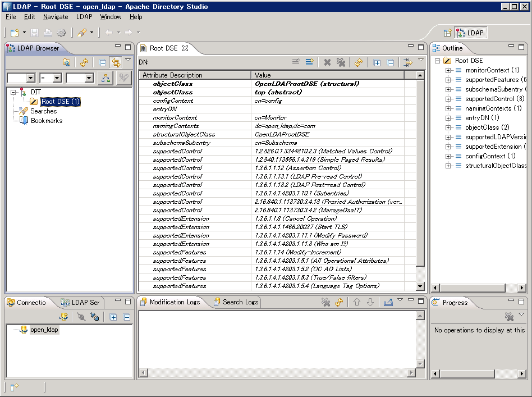Open Preferences gear icon in main toolbar
The width and height of the screenshot is (532, 397).
(61, 33)
